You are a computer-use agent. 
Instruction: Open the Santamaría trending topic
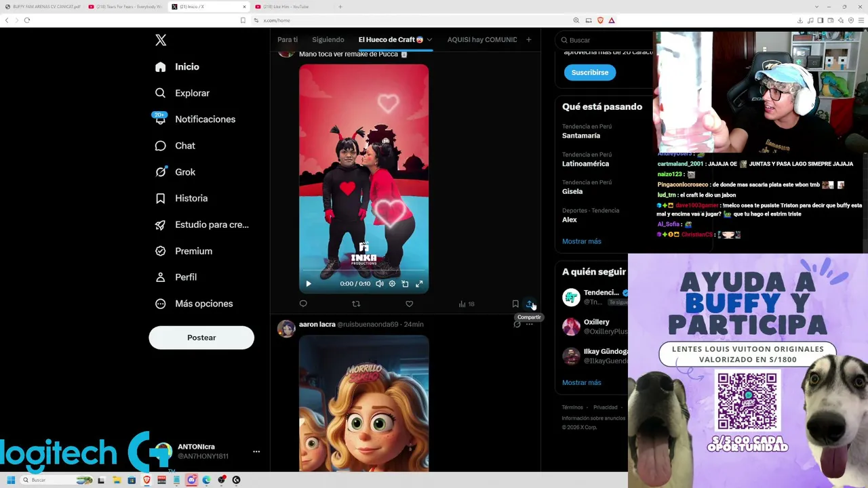coord(581,136)
